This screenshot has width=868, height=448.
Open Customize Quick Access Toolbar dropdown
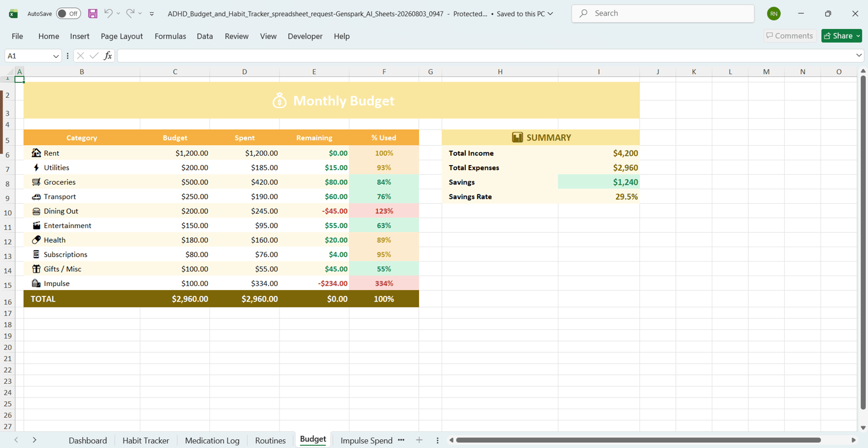pos(152,13)
